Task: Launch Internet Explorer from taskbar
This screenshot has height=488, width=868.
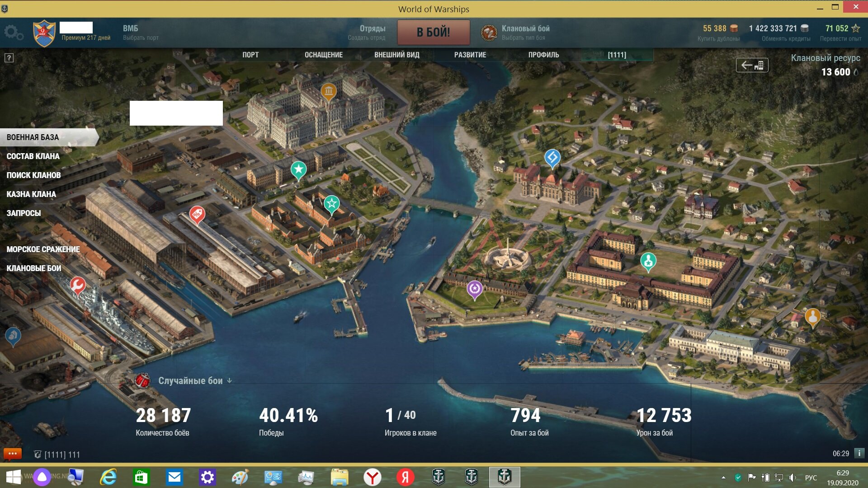Action: click(x=108, y=477)
